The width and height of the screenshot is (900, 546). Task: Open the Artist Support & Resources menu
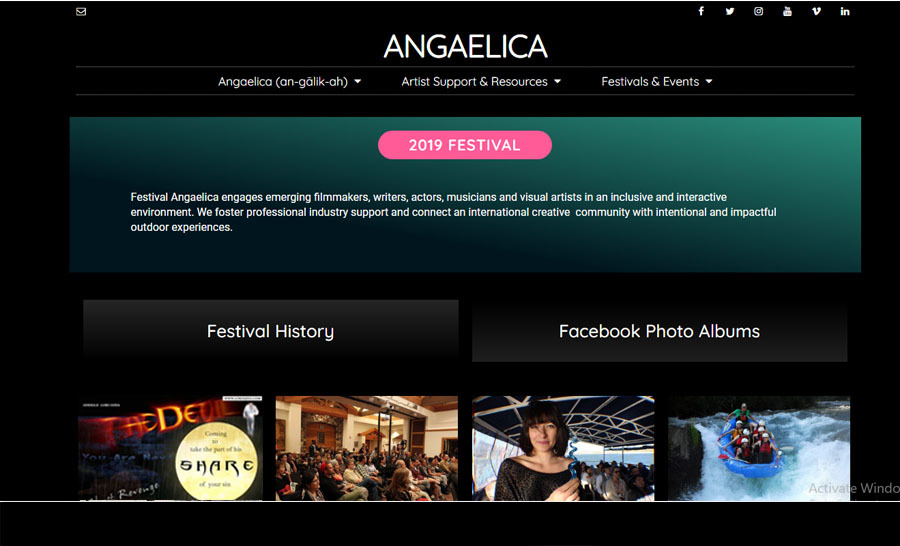coord(474,82)
